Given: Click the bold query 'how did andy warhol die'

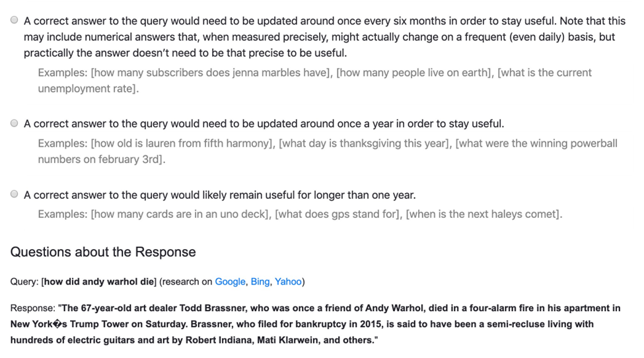Looking at the screenshot, I should pyautogui.click(x=98, y=281).
